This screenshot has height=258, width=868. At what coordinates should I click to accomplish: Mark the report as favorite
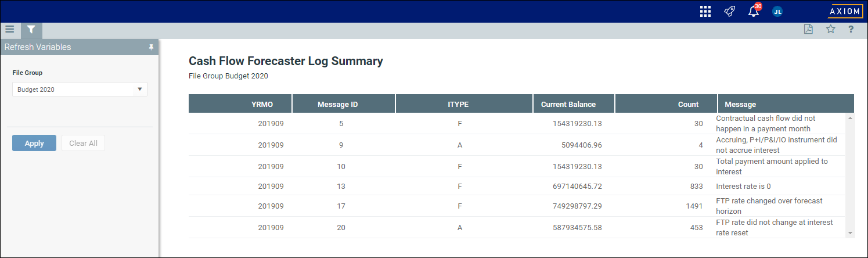tap(830, 30)
